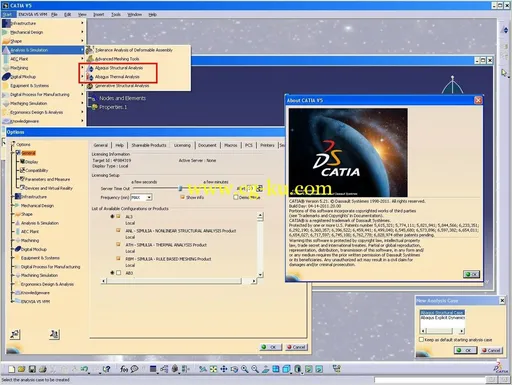Click Cancel in New Analysis Case dialog
512x385 pixels.
pos(491,350)
